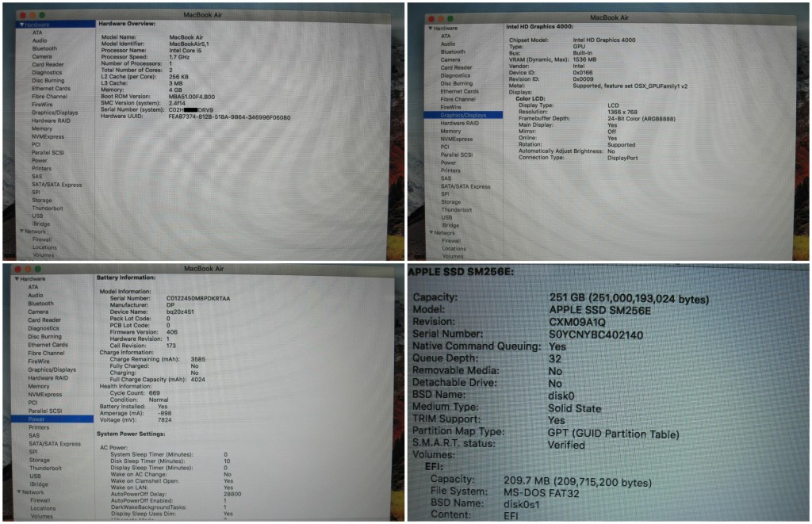Select Audio in the Intel HD Graphics window sidebar
Screen dimensions: 812x524
[448, 44]
